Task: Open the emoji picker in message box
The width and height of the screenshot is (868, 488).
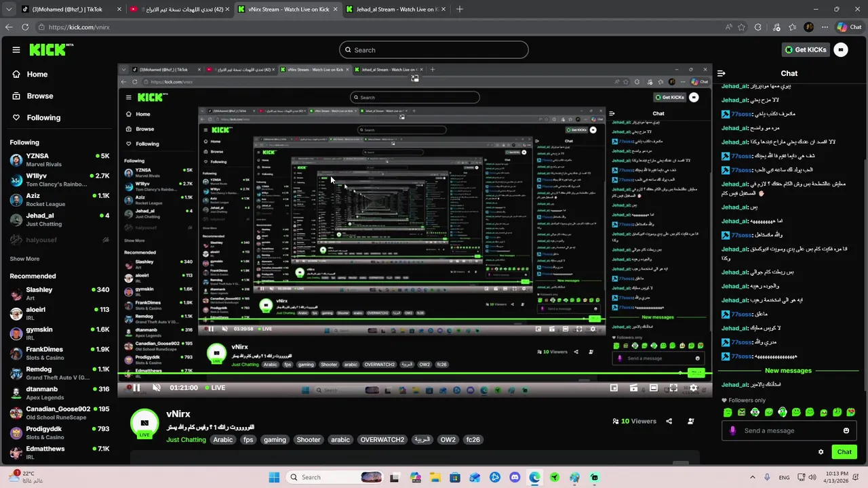Action: 846,430
